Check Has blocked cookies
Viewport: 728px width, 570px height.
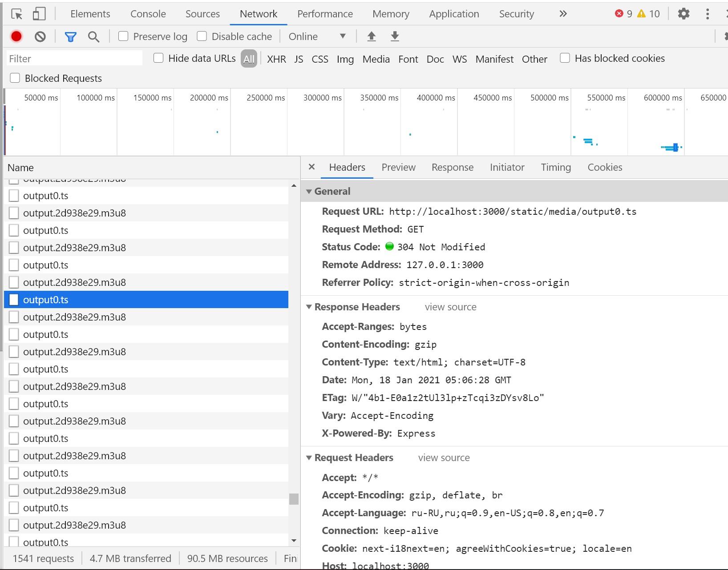(x=565, y=58)
